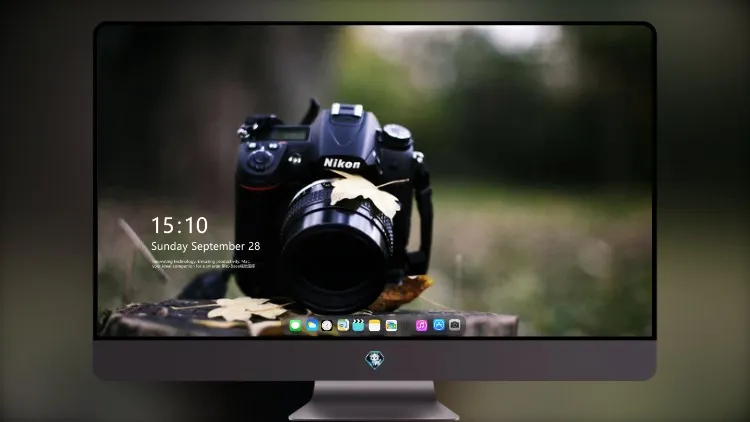Click the mascot logo on monitor chin
The image size is (750, 422).
(375, 360)
